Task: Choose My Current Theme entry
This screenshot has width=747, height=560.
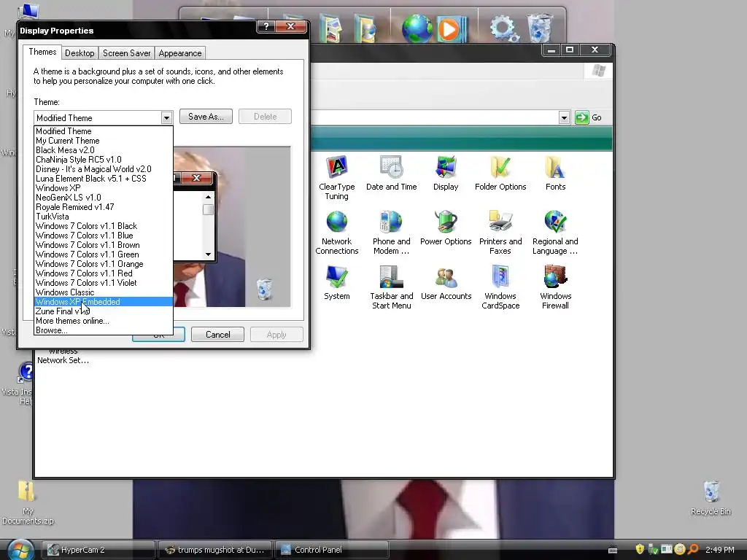Action: (104, 141)
